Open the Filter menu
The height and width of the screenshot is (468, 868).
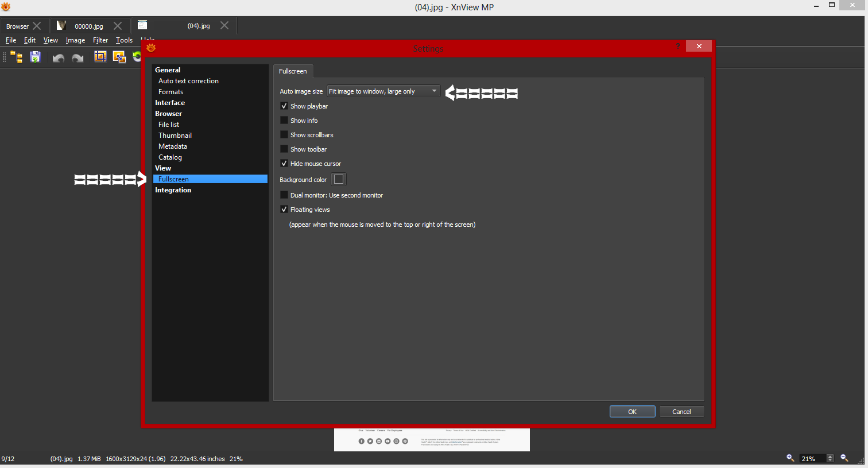click(100, 40)
